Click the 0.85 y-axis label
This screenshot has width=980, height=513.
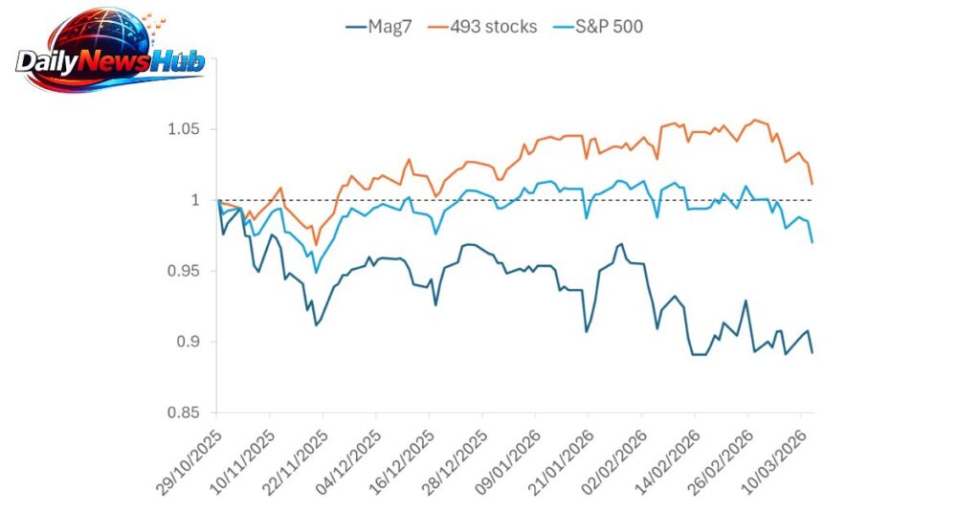tap(183, 413)
